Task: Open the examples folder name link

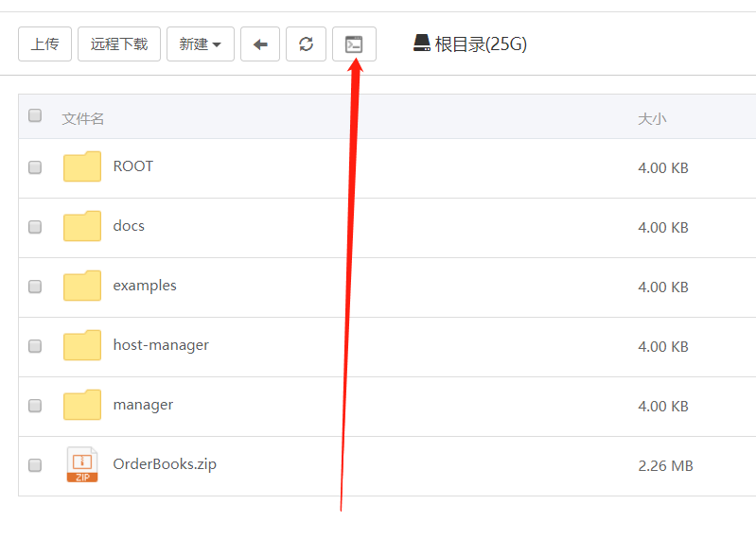Action: (x=145, y=286)
